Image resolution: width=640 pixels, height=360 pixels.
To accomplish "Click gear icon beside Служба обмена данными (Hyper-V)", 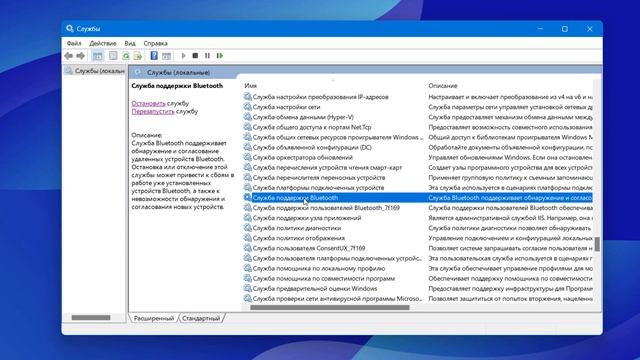I will (x=247, y=116).
